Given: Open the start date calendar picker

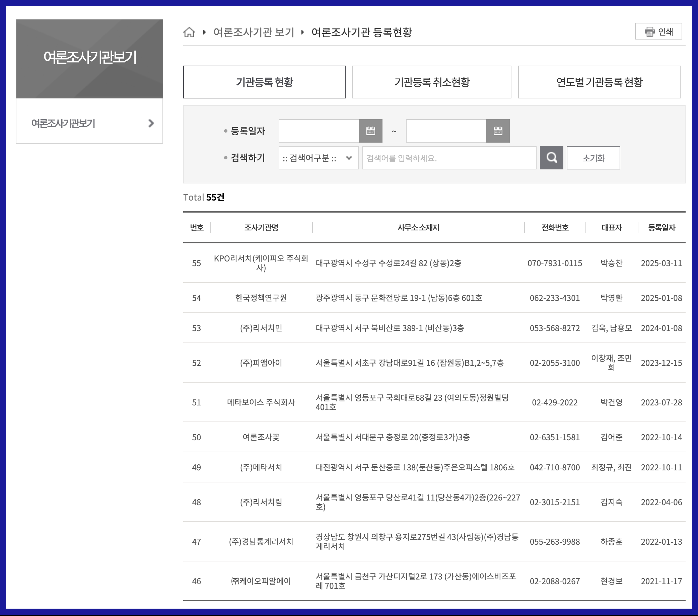Looking at the screenshot, I should point(370,131).
